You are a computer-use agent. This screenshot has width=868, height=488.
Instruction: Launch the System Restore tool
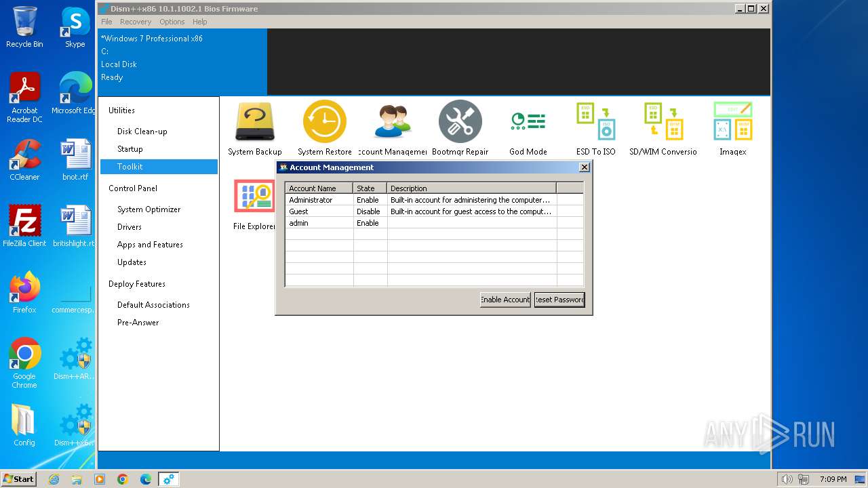[x=325, y=128]
